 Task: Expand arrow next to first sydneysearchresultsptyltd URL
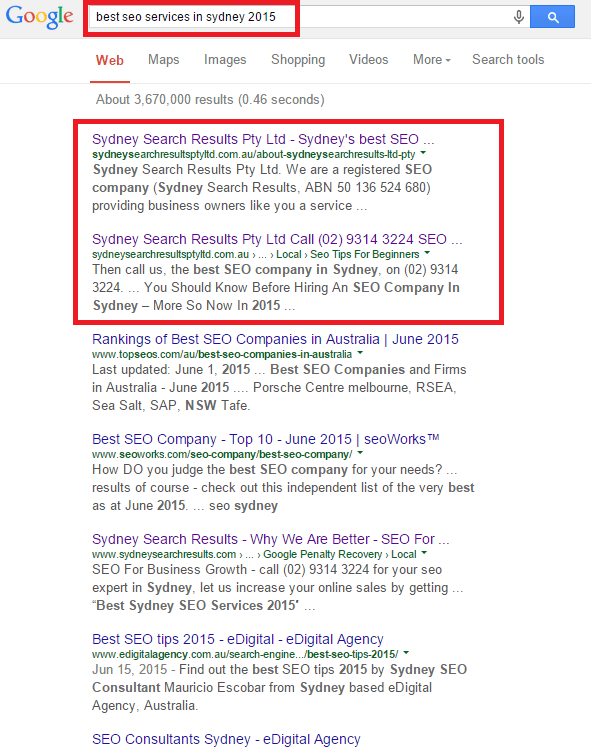(x=423, y=153)
